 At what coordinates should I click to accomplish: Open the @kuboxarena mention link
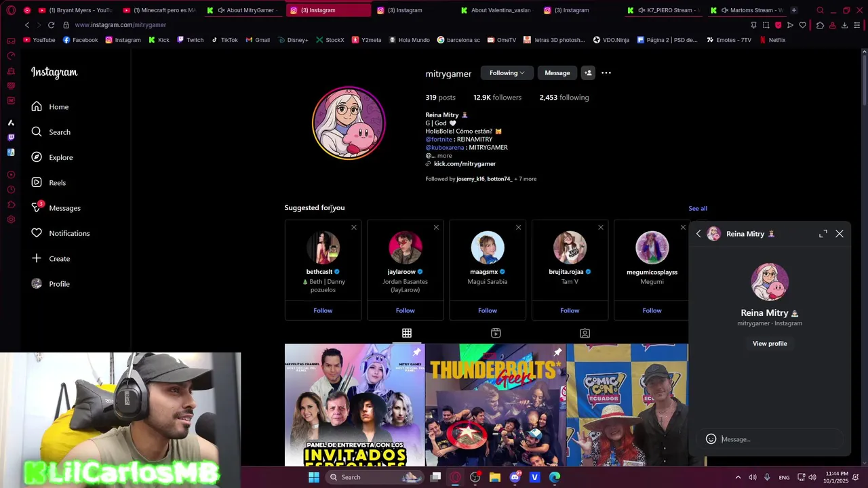click(x=444, y=147)
